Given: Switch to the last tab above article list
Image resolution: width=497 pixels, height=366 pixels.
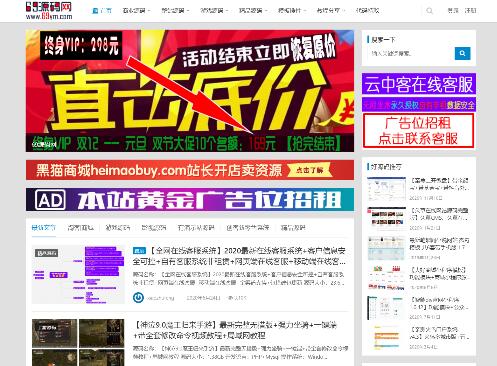Looking at the screenshot, I should coord(293,228).
